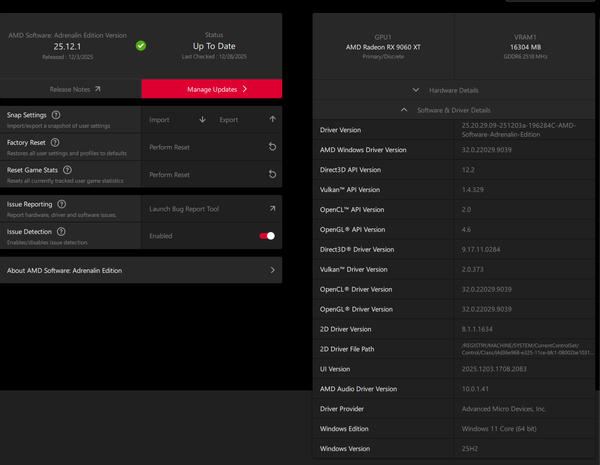Click the Issue Detection help icon

(62, 231)
